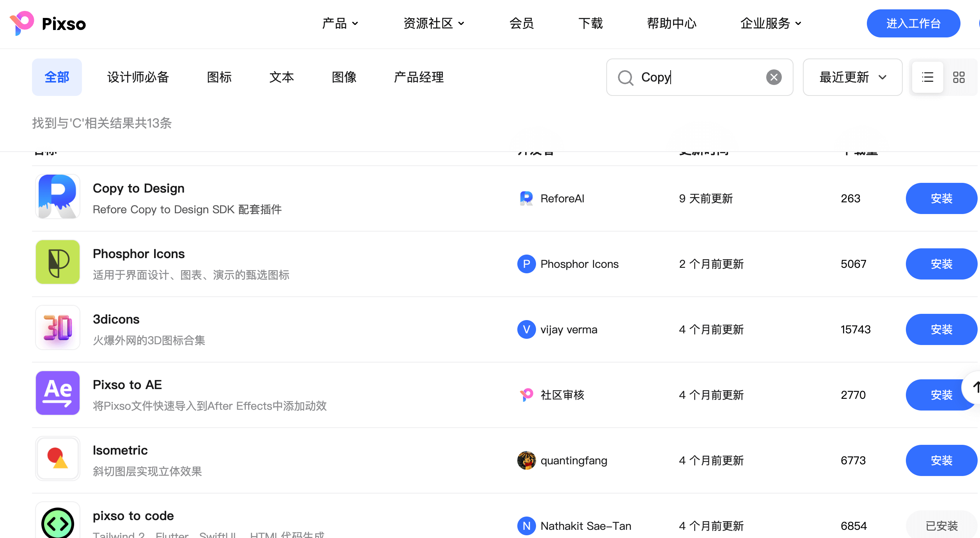Open the Copy to Design plugin icon
Viewport: 980px width, 538px height.
58,196
